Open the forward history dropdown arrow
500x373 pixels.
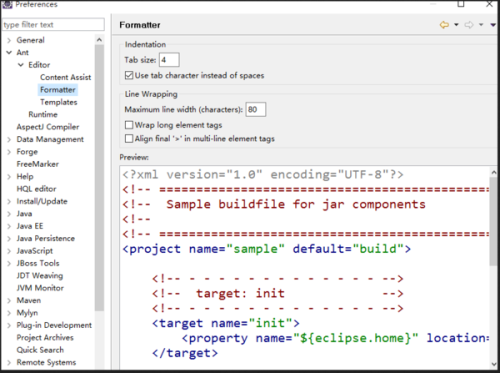point(481,25)
